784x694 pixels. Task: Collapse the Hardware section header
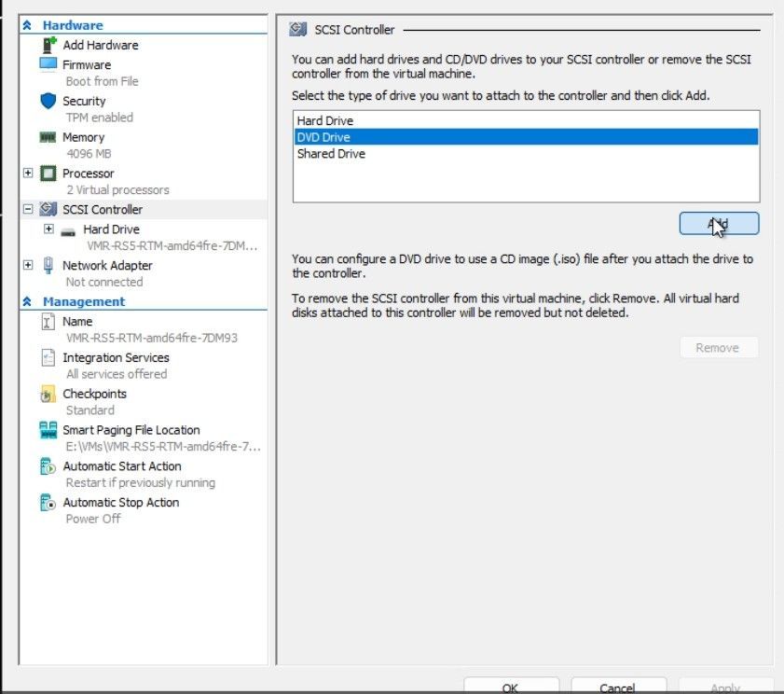(x=27, y=25)
